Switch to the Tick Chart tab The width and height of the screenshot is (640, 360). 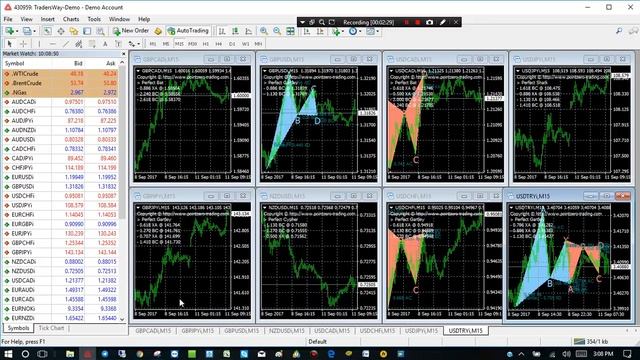pos(51,328)
